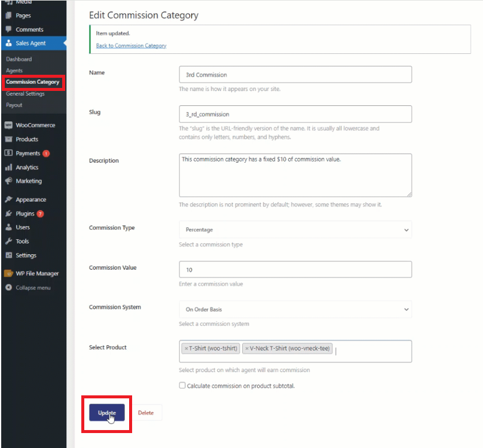
Task: Open Tools via its wrench icon
Action: point(8,241)
